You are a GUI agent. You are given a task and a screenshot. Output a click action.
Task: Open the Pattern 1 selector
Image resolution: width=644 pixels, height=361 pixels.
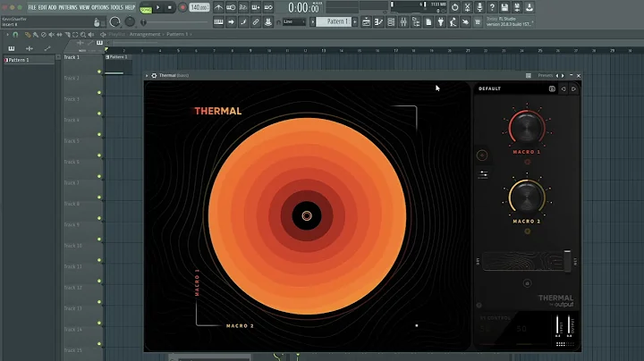pyautogui.click(x=334, y=21)
